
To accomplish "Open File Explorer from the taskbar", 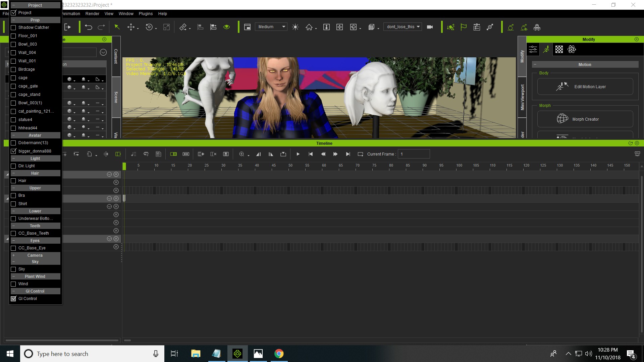I will click(x=196, y=354).
